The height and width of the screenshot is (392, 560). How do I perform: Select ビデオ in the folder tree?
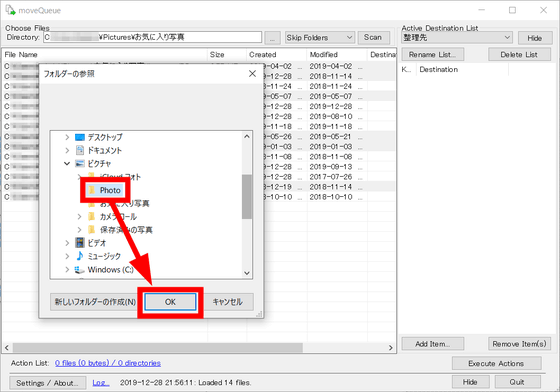point(97,243)
